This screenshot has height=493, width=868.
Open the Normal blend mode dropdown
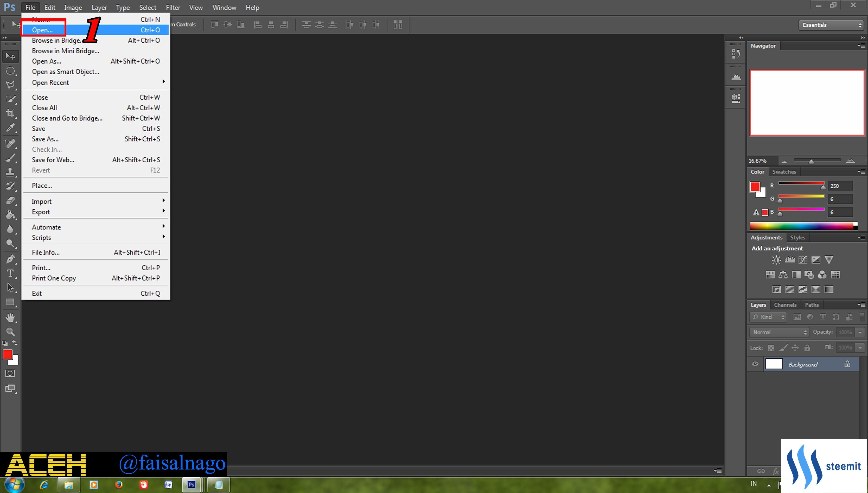(x=779, y=332)
